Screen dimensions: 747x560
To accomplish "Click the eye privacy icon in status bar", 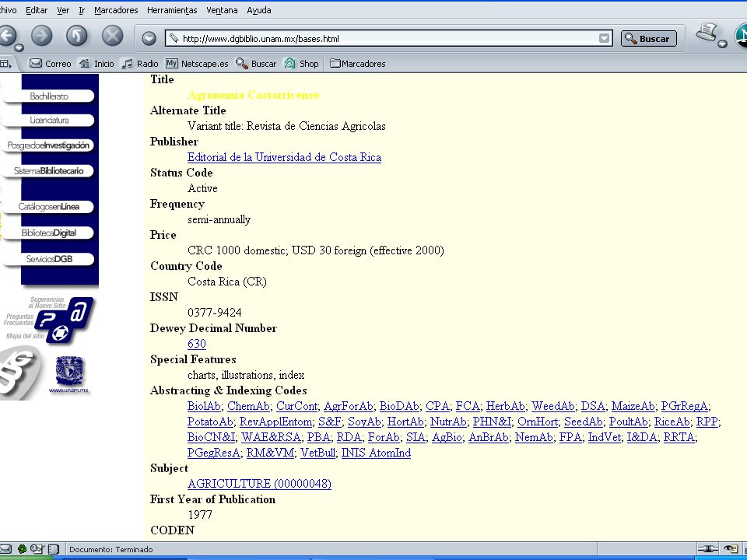I will (731, 549).
